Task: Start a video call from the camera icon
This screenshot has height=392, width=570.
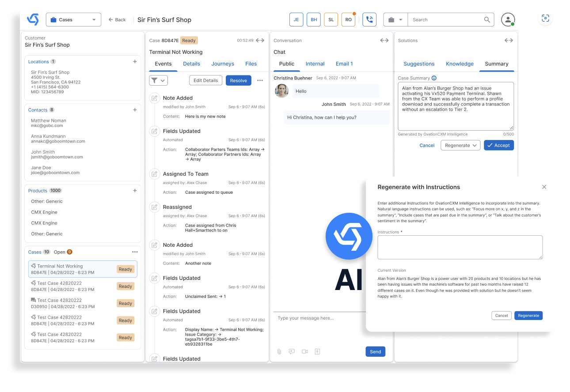Action: (305, 351)
